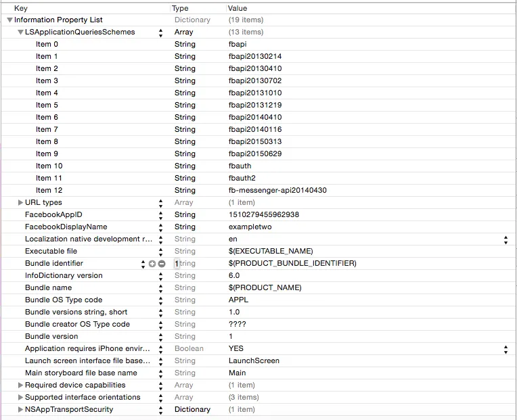Expand the NSAppTransportSecurity dictionary

pos(20,409)
